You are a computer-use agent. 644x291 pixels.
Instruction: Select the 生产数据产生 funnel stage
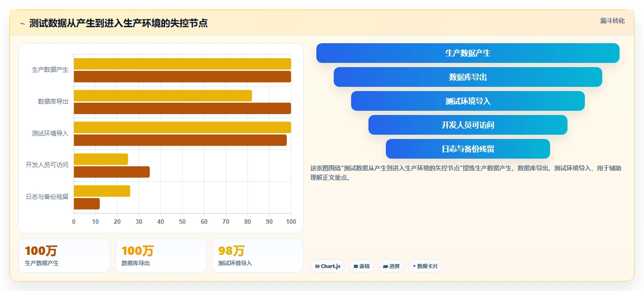(x=468, y=53)
